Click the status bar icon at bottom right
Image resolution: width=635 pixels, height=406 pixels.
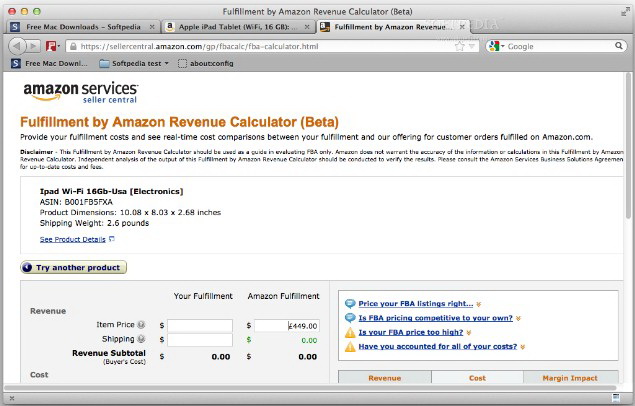click(616, 397)
